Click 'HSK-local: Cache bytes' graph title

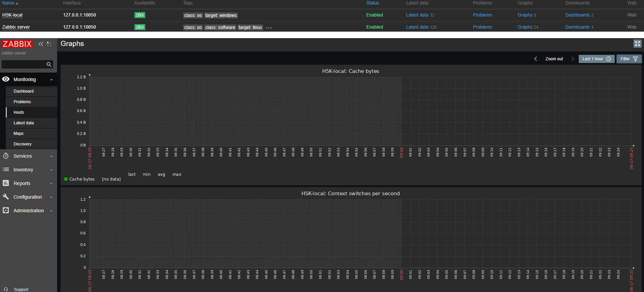pyautogui.click(x=350, y=71)
